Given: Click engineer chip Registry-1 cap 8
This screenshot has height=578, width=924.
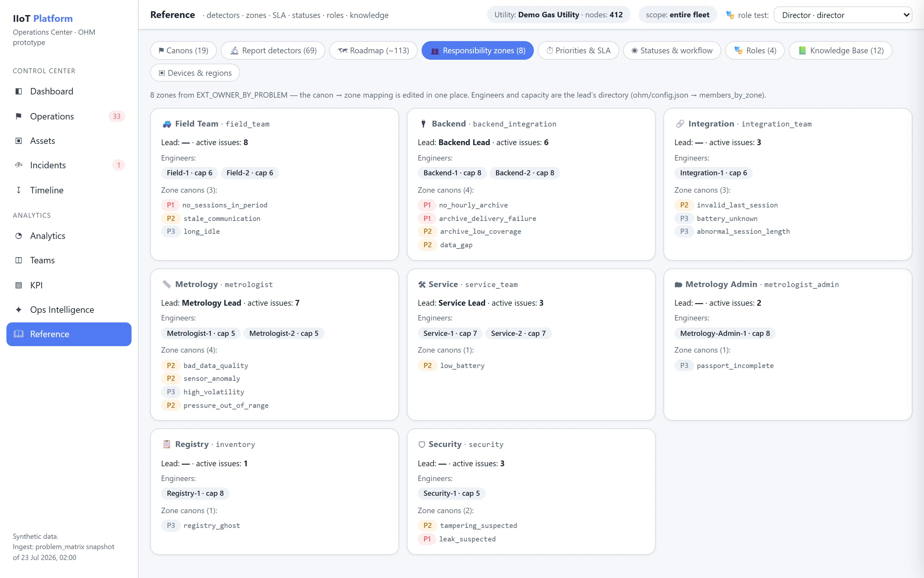Looking at the screenshot, I should pyautogui.click(x=195, y=493).
